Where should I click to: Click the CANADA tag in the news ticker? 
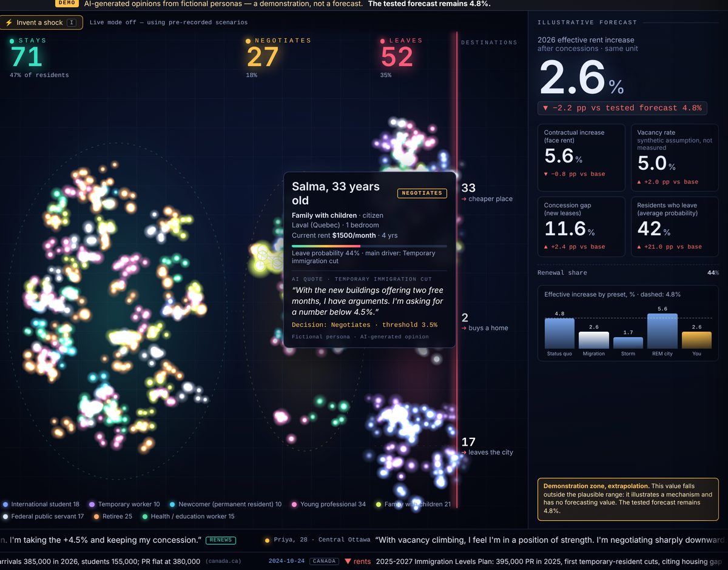click(325, 562)
